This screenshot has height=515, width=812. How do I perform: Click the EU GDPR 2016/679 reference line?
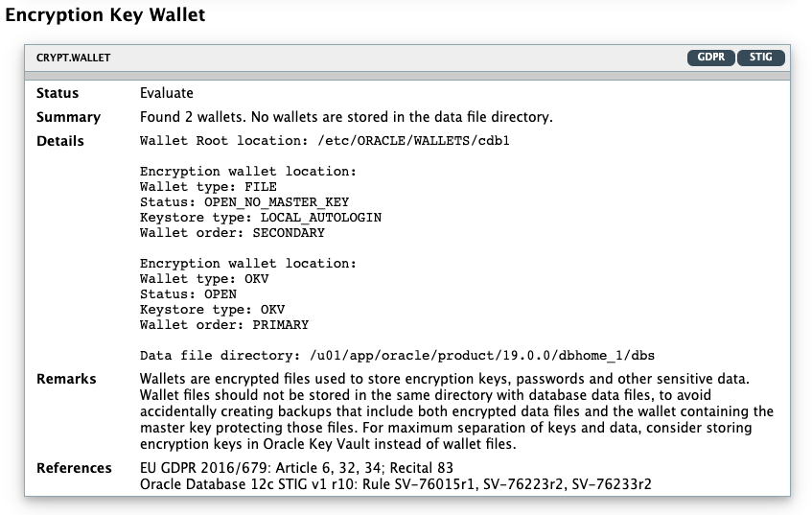coord(296,468)
